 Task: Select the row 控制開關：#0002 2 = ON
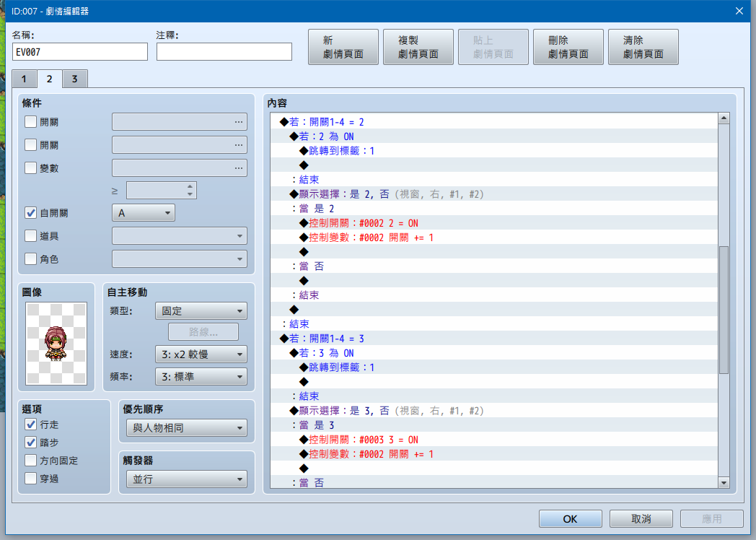click(x=493, y=223)
